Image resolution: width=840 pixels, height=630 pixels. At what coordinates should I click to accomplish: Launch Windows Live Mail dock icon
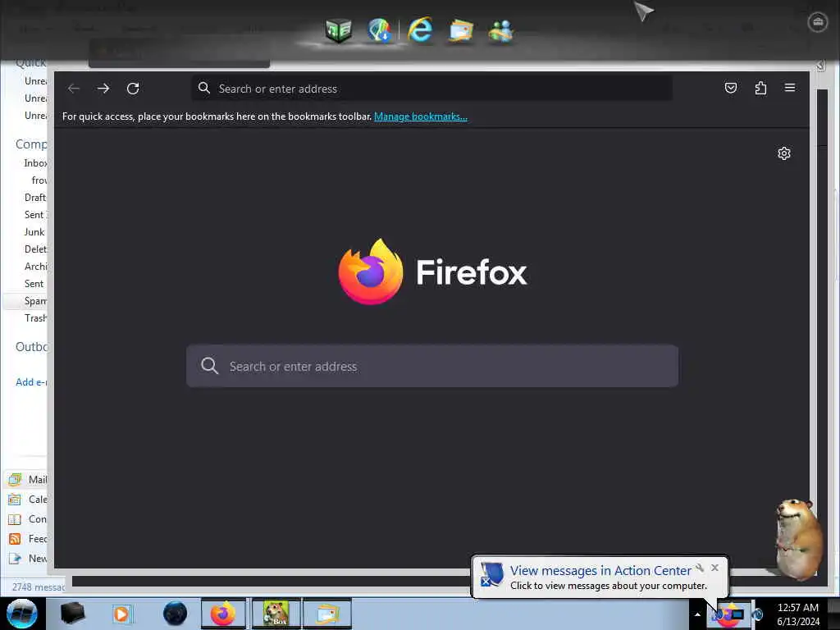coord(461,30)
